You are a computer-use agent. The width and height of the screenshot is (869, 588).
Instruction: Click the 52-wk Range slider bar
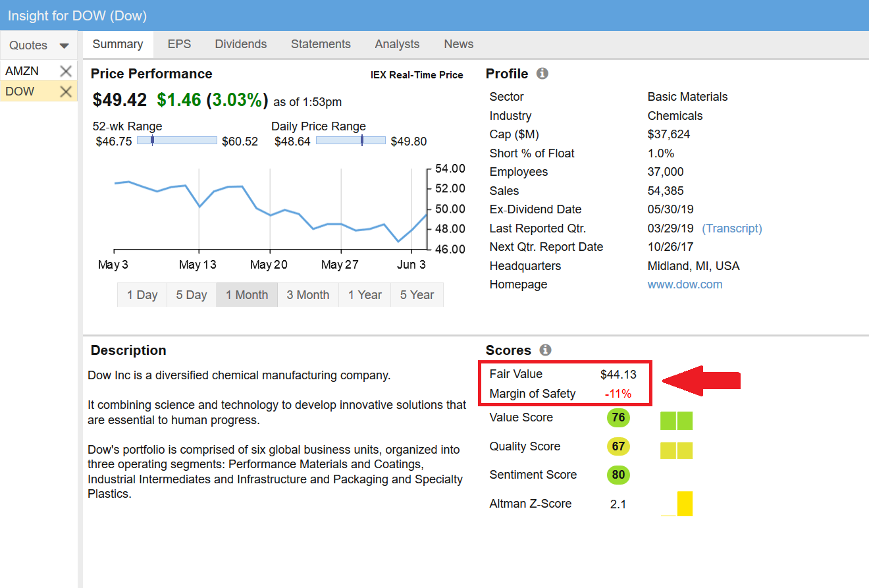pos(176,140)
